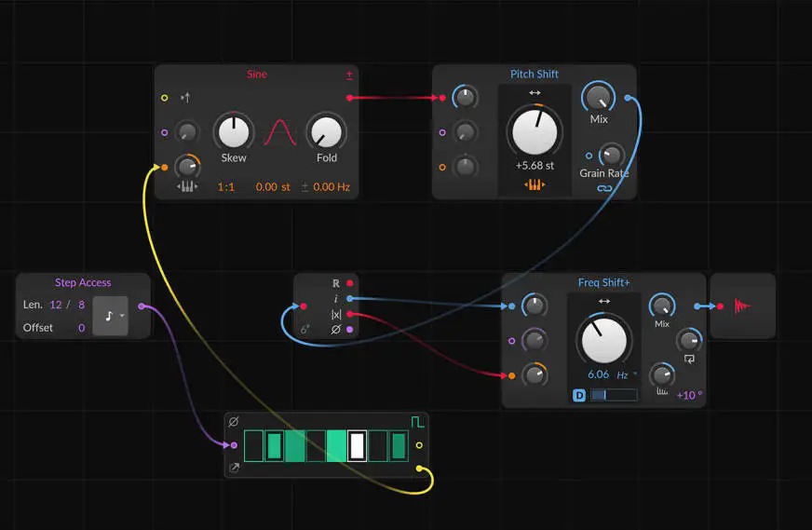Viewport: 812px width, 530px height.
Task: Click the Skew knob on Sine module
Action: coord(234,132)
